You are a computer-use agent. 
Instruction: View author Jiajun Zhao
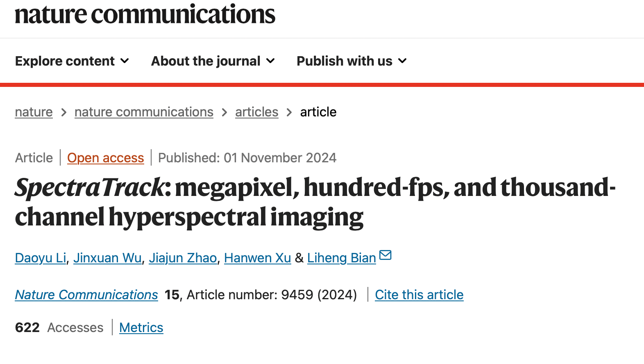[x=183, y=258]
